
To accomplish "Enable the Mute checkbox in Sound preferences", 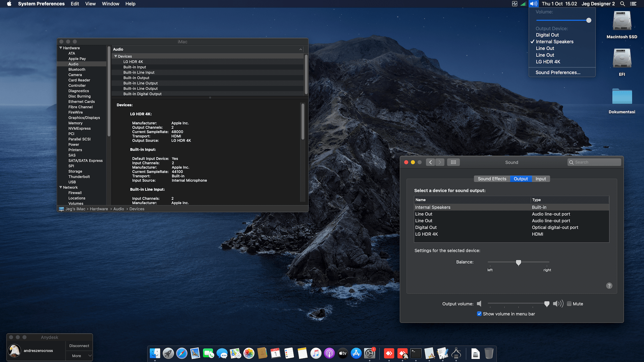I will pyautogui.click(x=569, y=304).
